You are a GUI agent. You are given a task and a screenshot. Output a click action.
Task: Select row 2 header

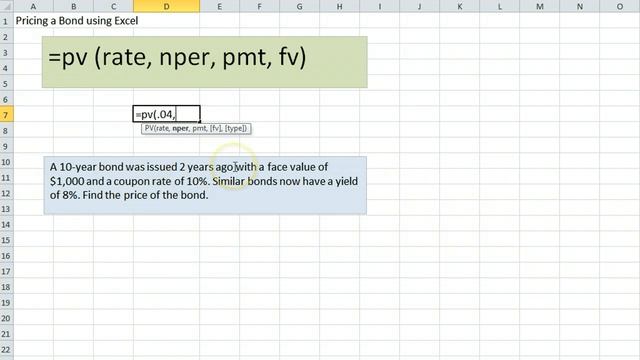[7, 37]
